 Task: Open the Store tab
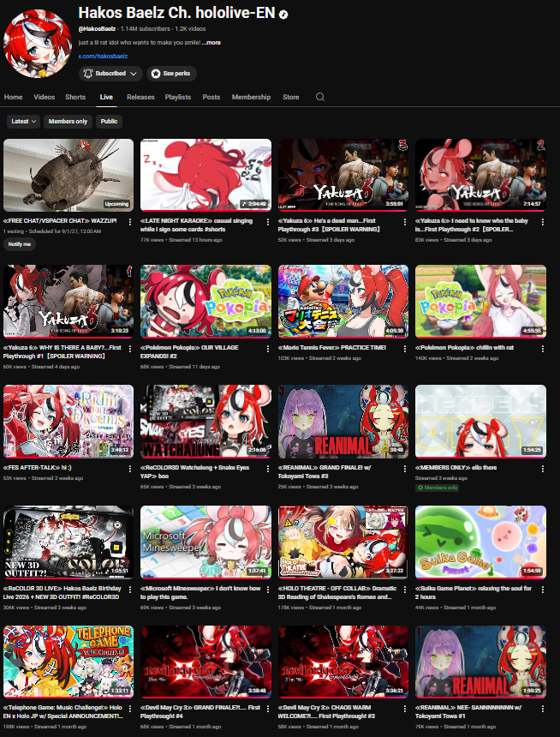291,97
